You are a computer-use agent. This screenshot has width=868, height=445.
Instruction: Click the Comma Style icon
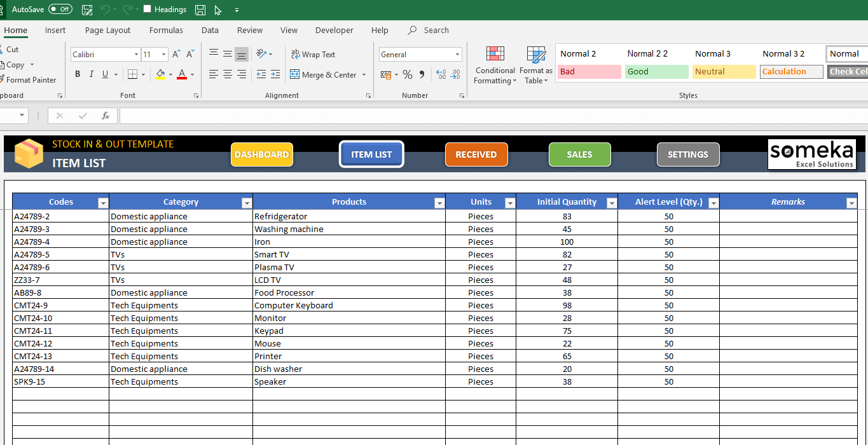[422, 74]
